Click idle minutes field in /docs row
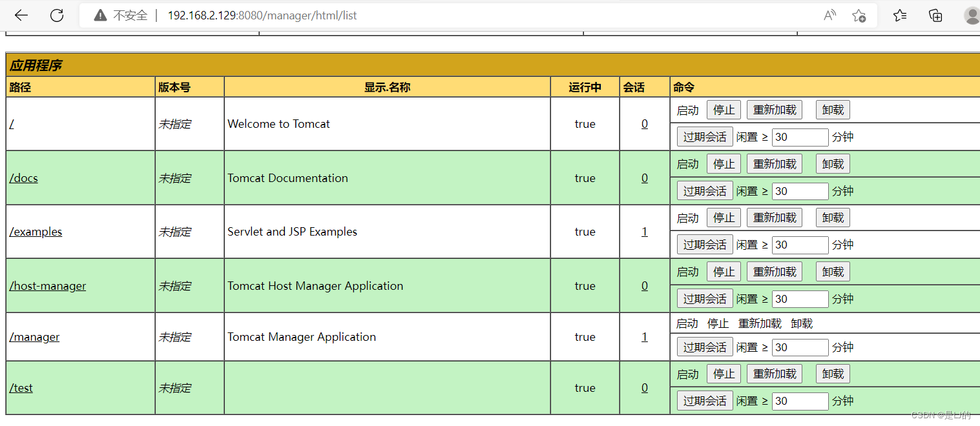 coord(800,192)
